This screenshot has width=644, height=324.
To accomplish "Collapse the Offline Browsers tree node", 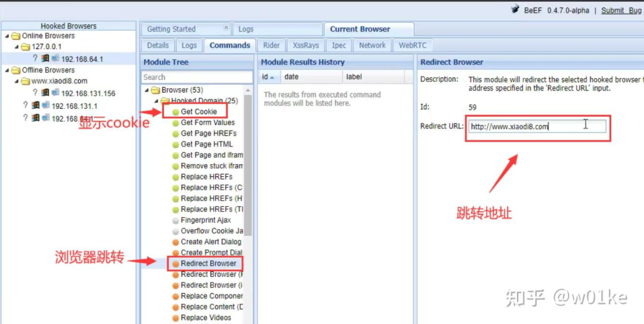I will tap(7, 70).
